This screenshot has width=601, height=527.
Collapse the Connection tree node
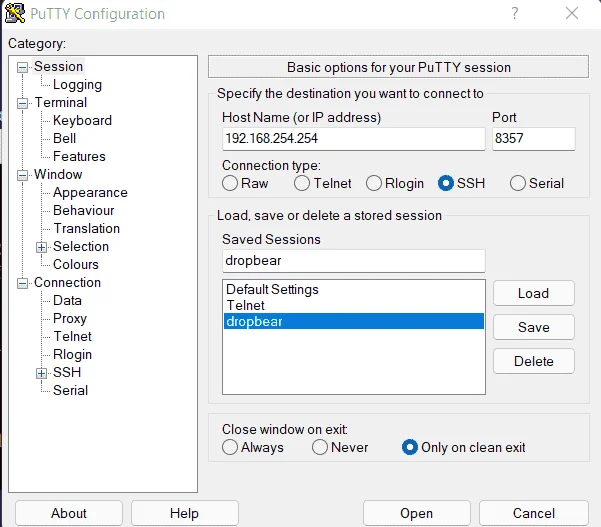tap(23, 283)
